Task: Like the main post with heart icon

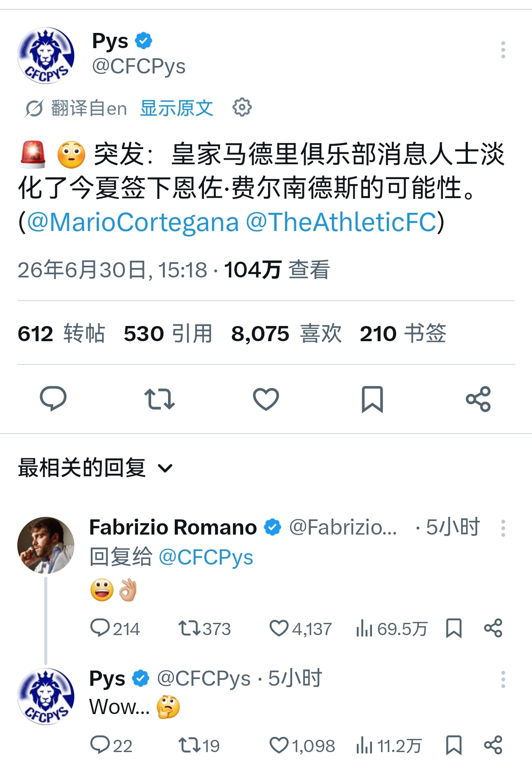Action: coord(266,399)
